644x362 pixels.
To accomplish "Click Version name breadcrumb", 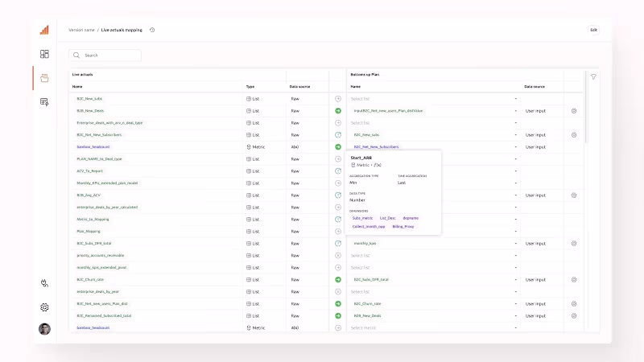I will 81,30.
